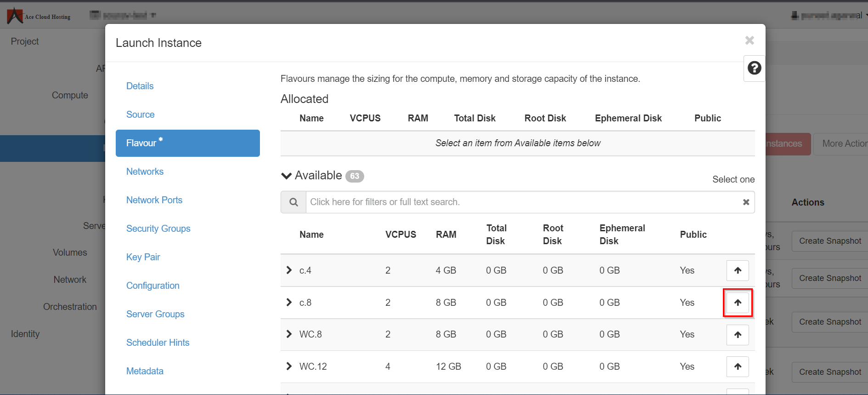Expand details for c.8 row
Viewport: 868px width, 395px height.
coord(289,303)
